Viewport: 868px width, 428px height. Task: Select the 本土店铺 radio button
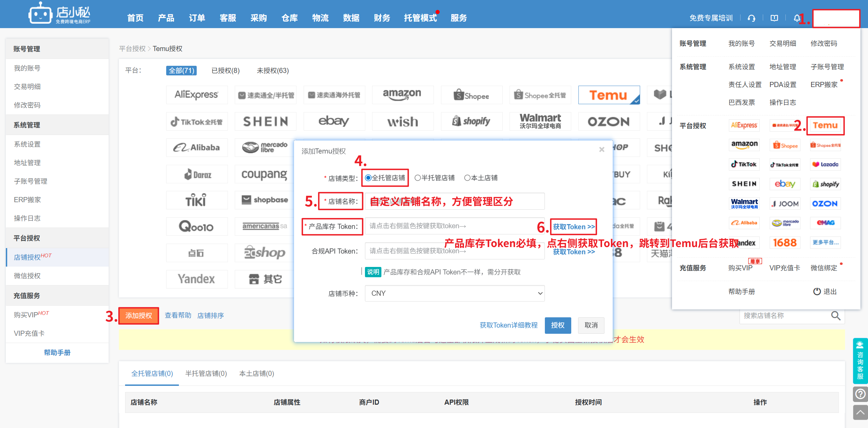467,178
